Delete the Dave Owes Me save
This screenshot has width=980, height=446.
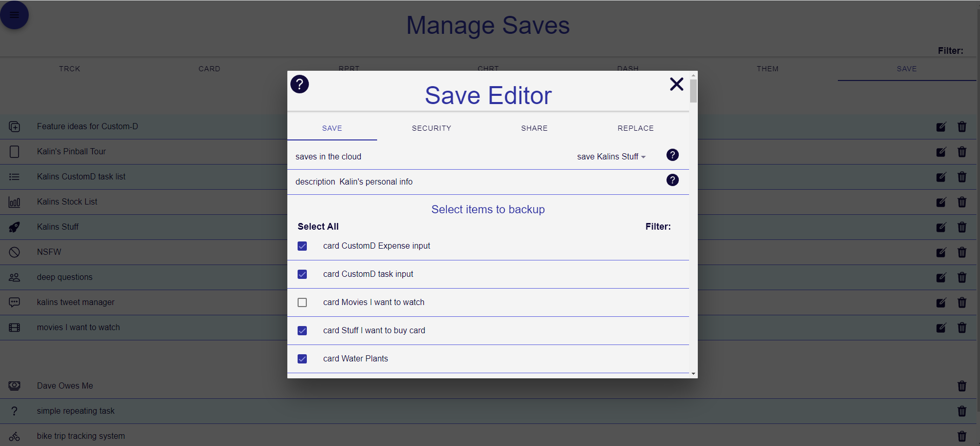tap(962, 386)
